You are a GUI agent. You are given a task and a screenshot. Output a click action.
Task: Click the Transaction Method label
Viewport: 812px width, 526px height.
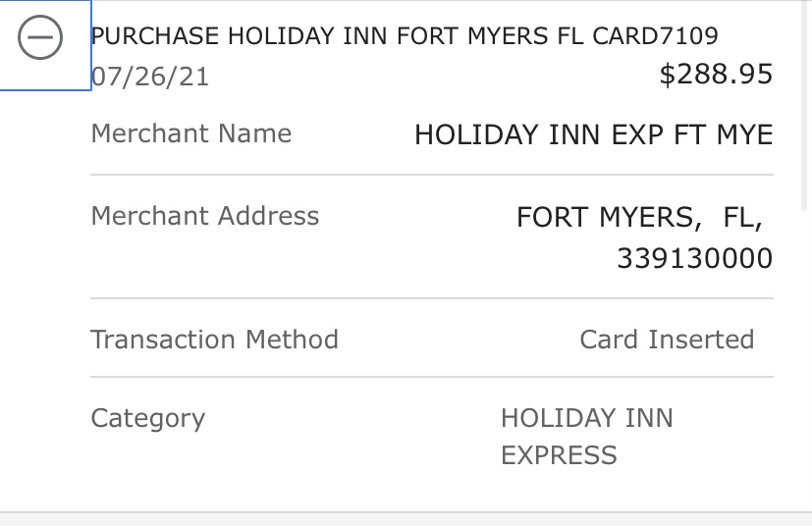[x=214, y=340]
